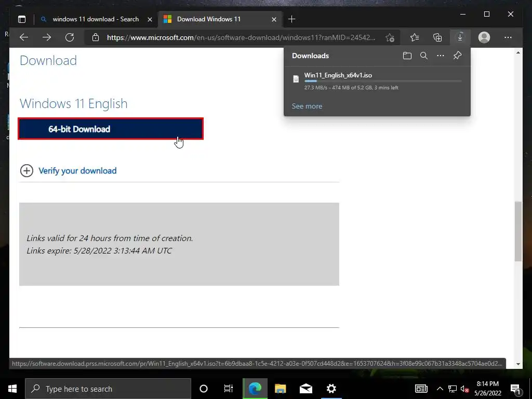Click the Win11_English_x64v1.iso download name
532x399 pixels.
[338, 75]
